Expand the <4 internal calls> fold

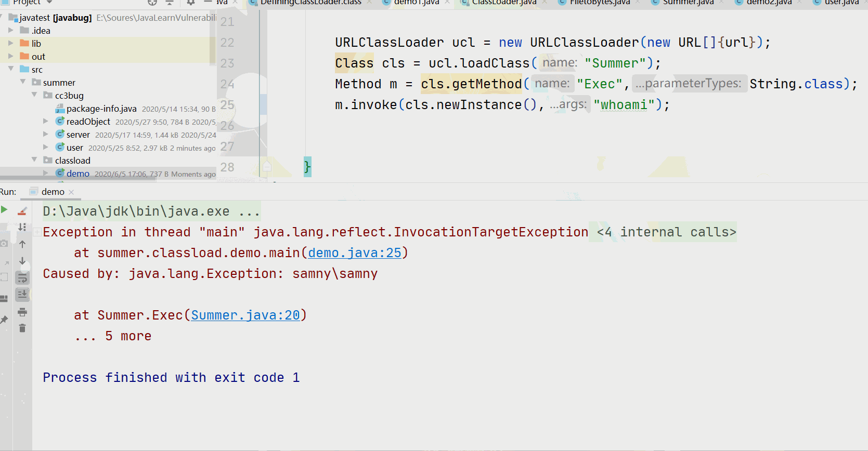[666, 232]
